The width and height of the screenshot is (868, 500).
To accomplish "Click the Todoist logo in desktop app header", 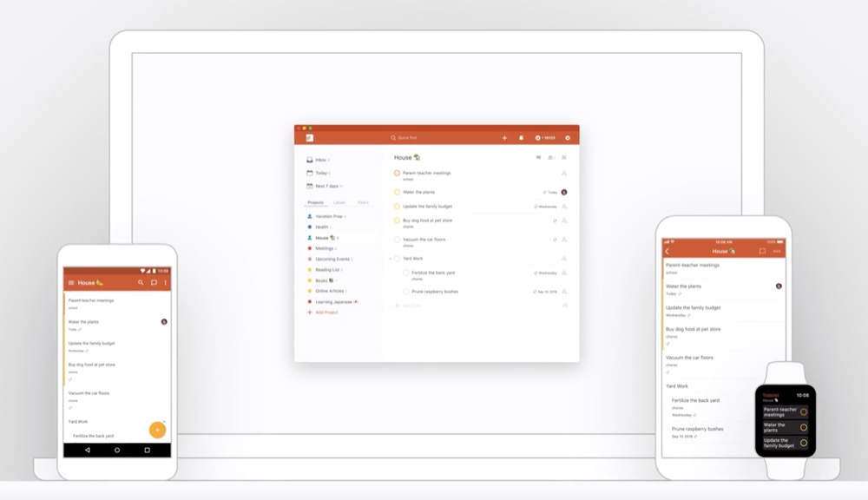I will (309, 138).
